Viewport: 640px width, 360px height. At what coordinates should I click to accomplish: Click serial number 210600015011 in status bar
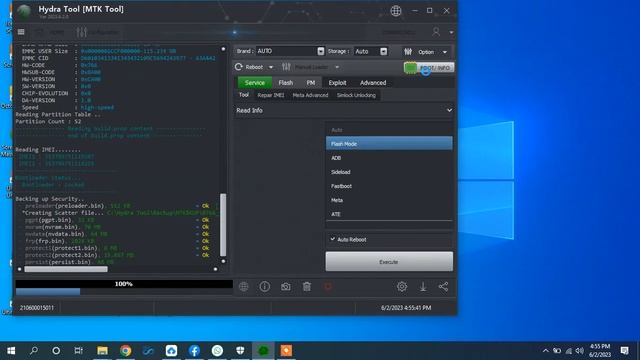click(37, 308)
